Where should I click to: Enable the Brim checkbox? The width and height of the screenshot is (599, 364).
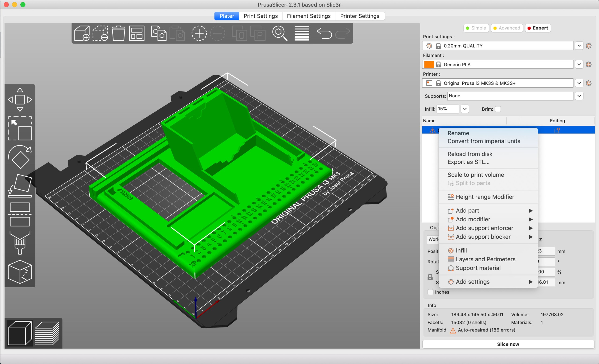point(498,109)
